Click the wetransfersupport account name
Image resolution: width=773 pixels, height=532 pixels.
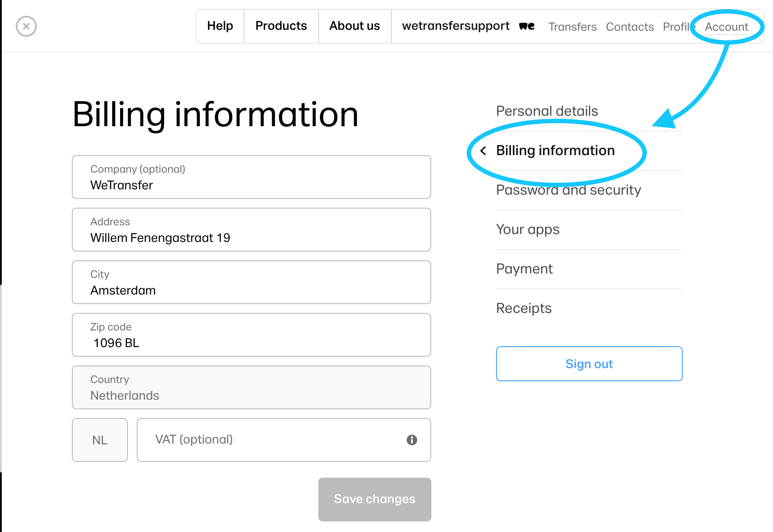click(456, 26)
